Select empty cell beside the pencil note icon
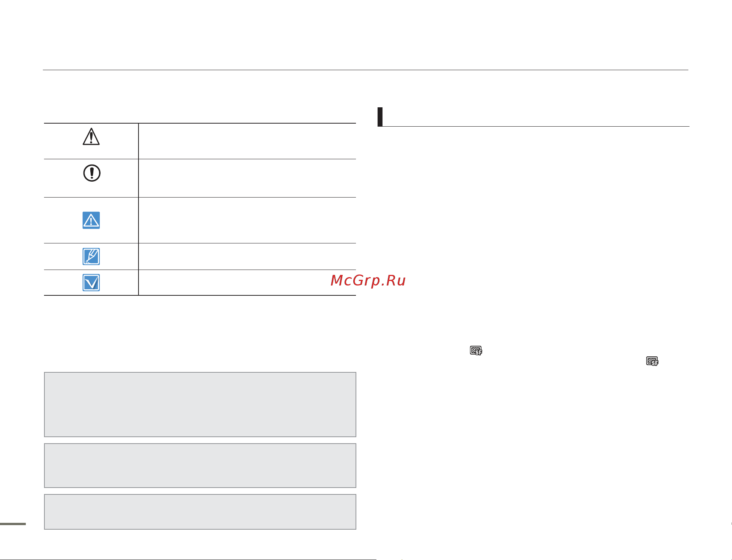 click(247, 257)
